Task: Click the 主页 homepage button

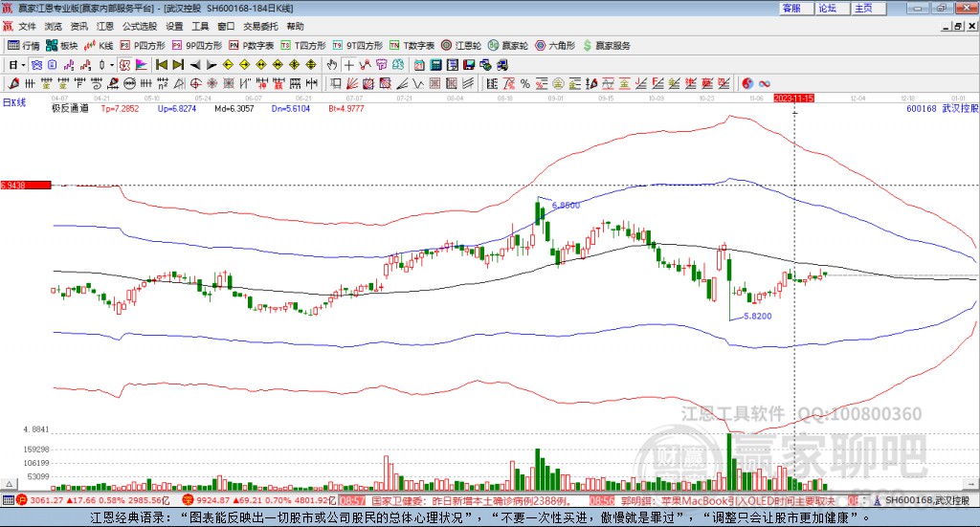Action: pyautogui.click(x=868, y=8)
